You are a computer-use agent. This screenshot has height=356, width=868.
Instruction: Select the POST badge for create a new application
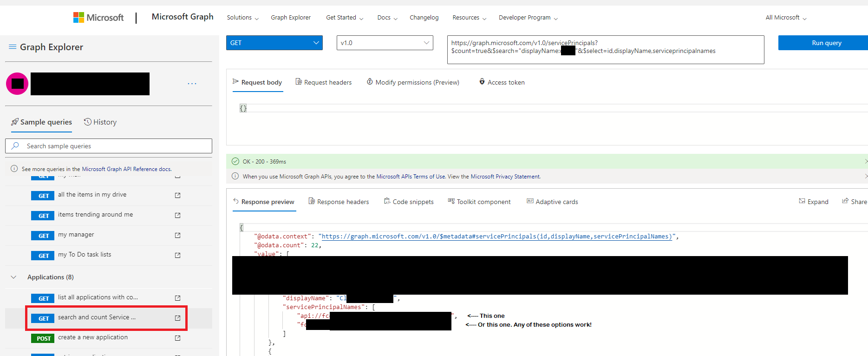[x=43, y=338]
